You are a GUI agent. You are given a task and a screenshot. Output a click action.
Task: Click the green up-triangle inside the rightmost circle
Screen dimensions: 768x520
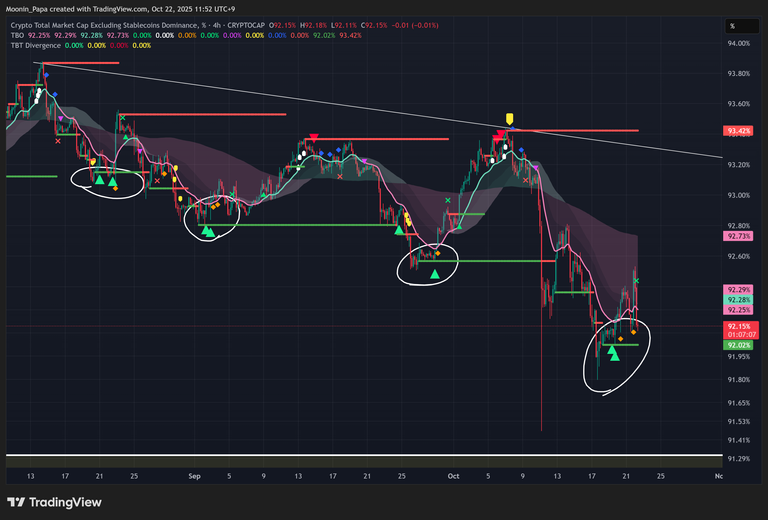click(x=613, y=353)
